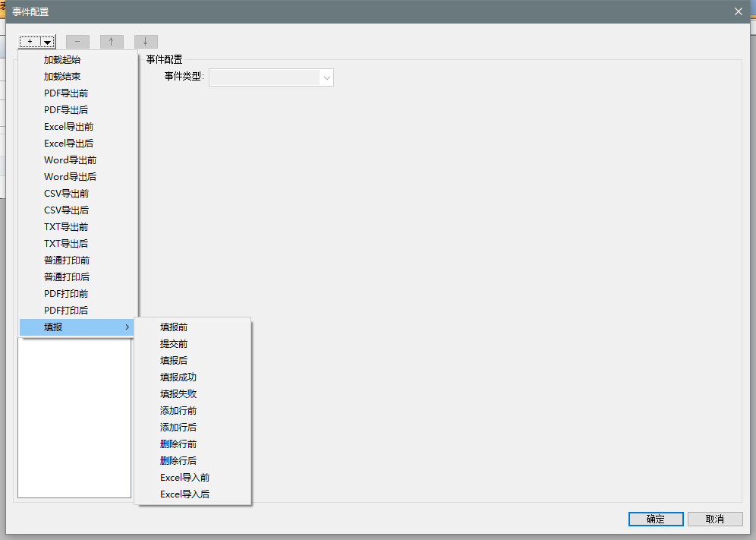Screen dimensions: 756x540
Task: Choose Excel导出后 event
Action: tap(68, 144)
